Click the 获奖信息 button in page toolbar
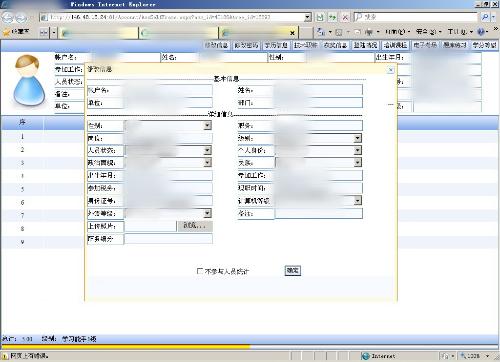Viewport: 500px width, 362px height. [335, 45]
